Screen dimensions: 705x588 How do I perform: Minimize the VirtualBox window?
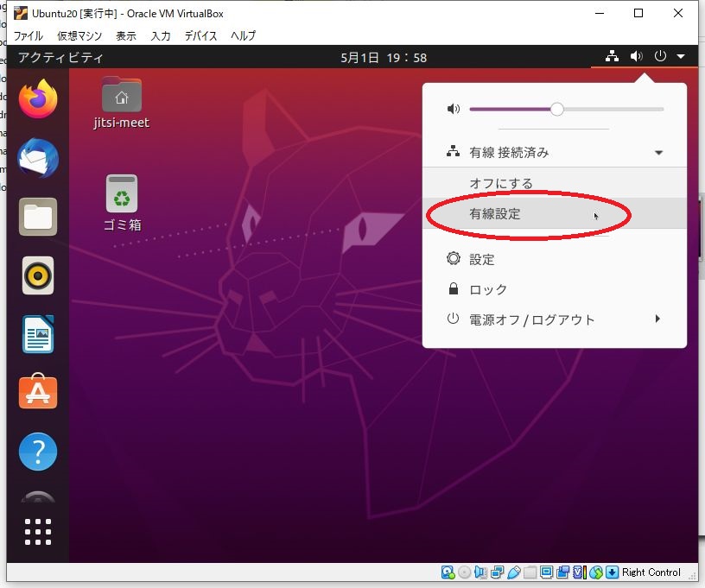click(x=600, y=13)
